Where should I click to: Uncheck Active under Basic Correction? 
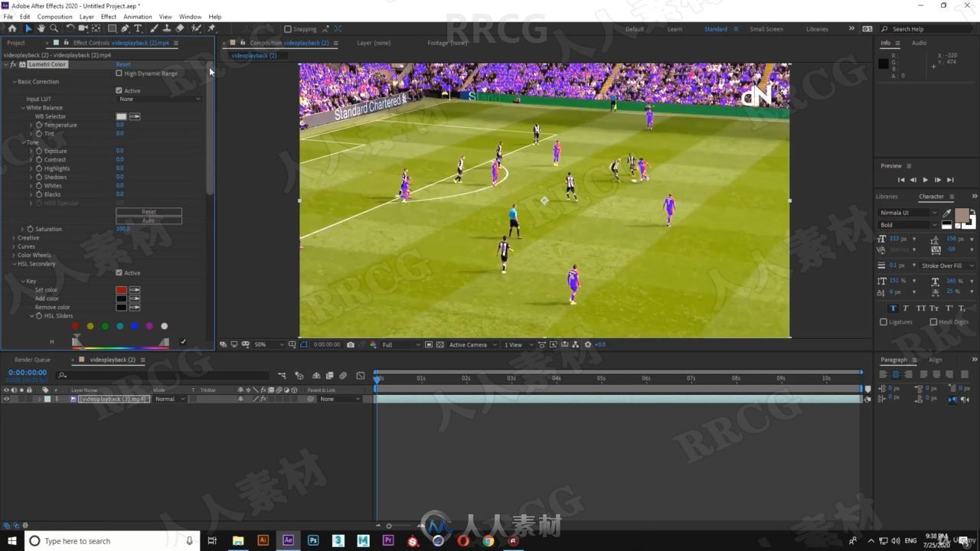[119, 90]
